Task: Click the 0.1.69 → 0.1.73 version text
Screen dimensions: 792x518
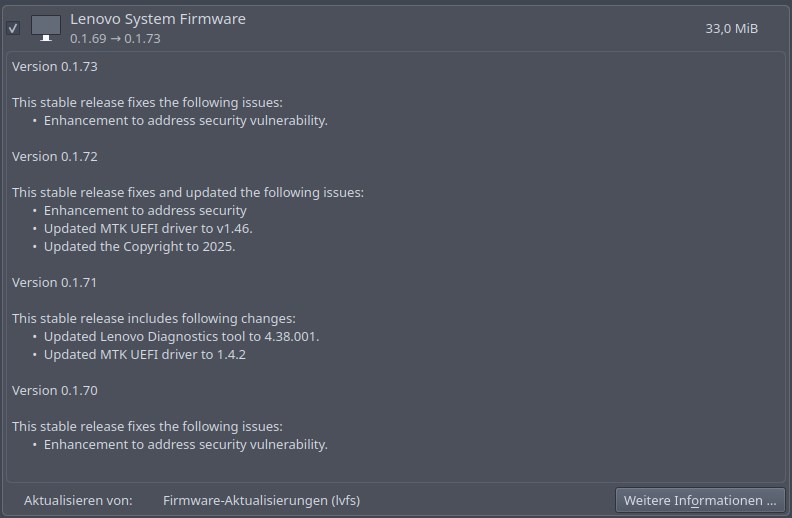Action: pos(115,39)
